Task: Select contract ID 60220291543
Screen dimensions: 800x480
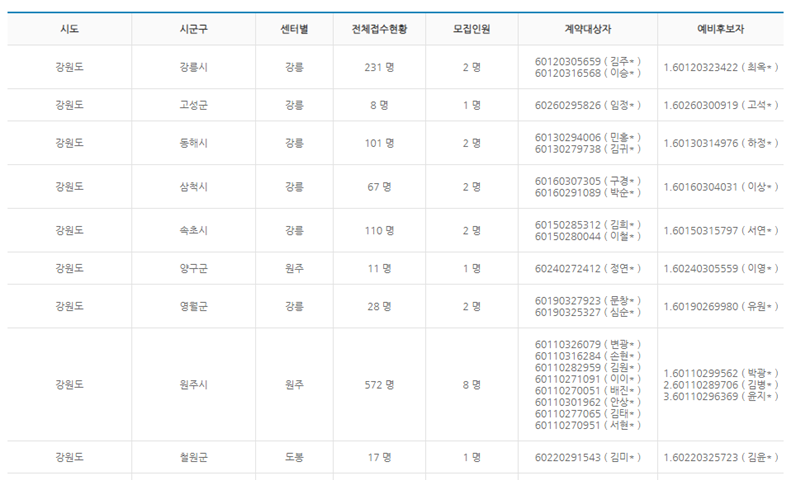Action: click(x=568, y=458)
